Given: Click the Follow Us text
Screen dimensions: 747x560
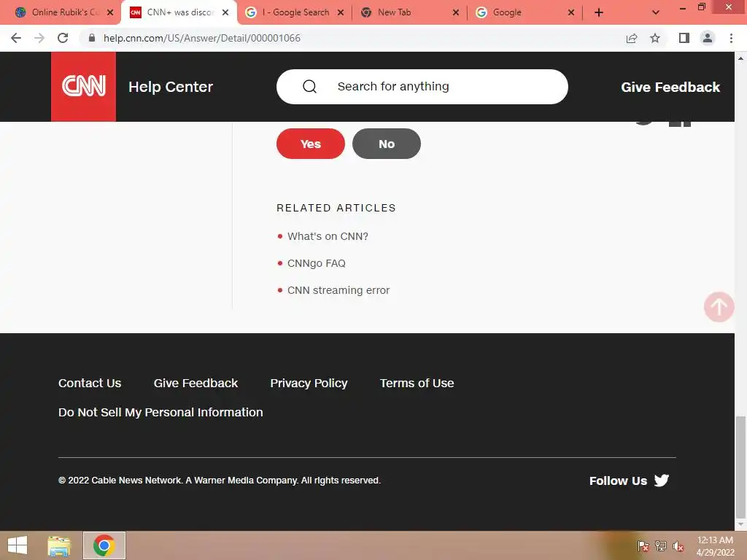Looking at the screenshot, I should tap(618, 481).
